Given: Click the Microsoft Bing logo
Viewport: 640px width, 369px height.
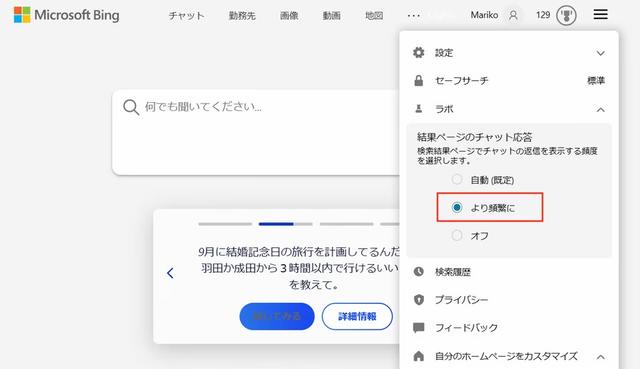Looking at the screenshot, I should (x=67, y=15).
